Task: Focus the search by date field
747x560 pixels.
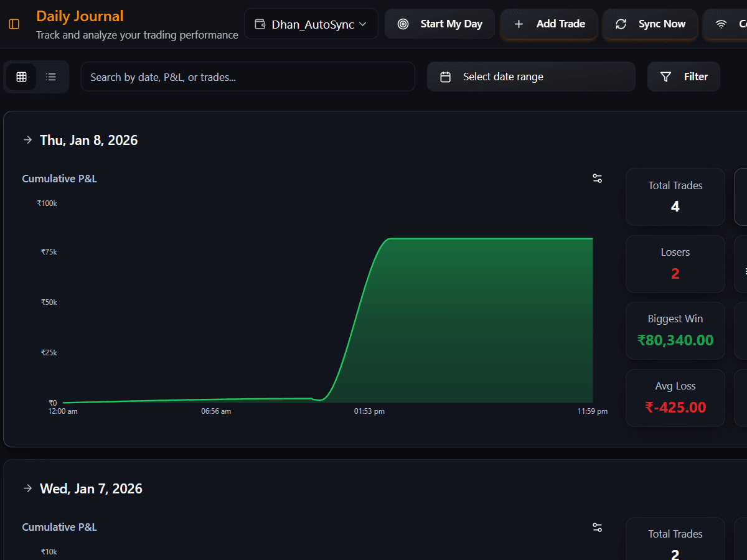Action: tap(248, 77)
